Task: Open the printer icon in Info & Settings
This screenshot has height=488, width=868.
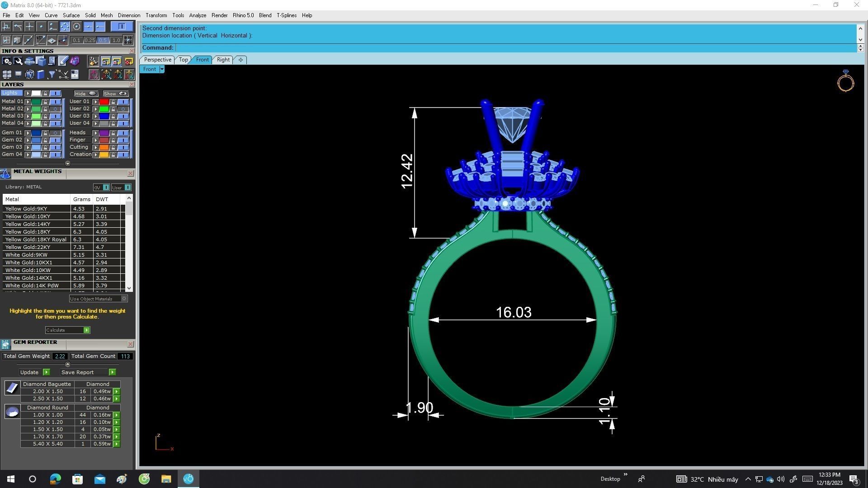Action: [29, 61]
